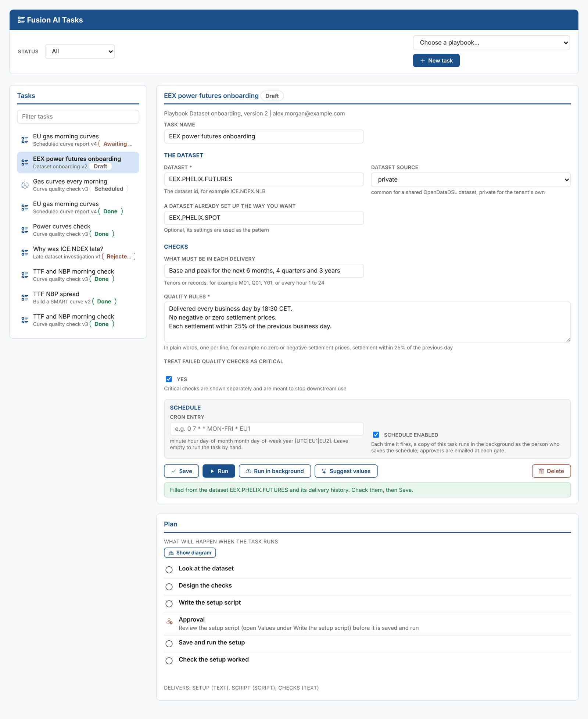
Task: Click the sparkle icon on Suggest values
Action: tap(324, 471)
